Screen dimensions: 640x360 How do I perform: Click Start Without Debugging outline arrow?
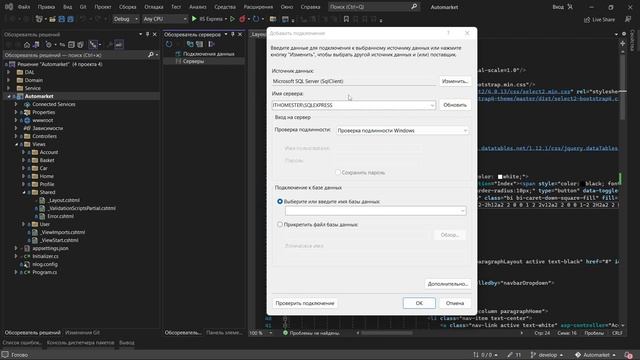(232, 19)
